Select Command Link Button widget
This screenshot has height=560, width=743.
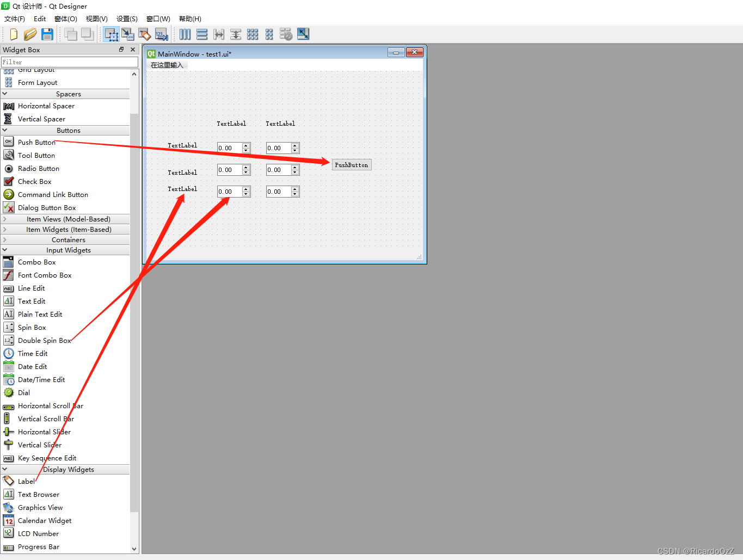point(53,195)
